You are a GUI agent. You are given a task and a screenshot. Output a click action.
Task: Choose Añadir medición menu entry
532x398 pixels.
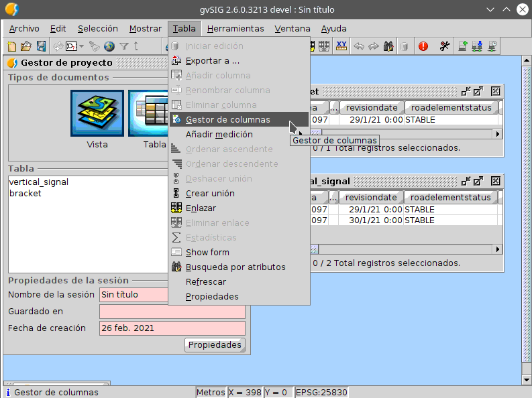click(x=240, y=135)
